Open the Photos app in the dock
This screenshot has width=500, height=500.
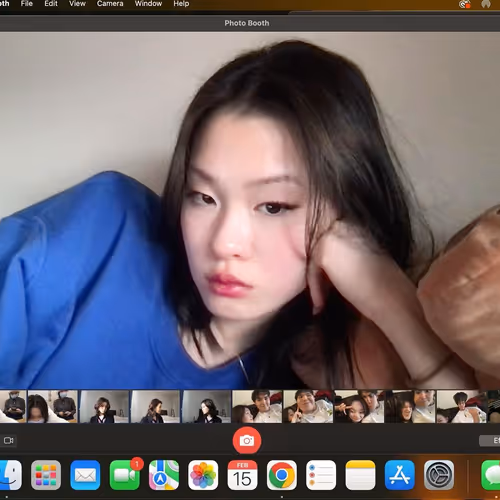pyautogui.click(x=203, y=475)
